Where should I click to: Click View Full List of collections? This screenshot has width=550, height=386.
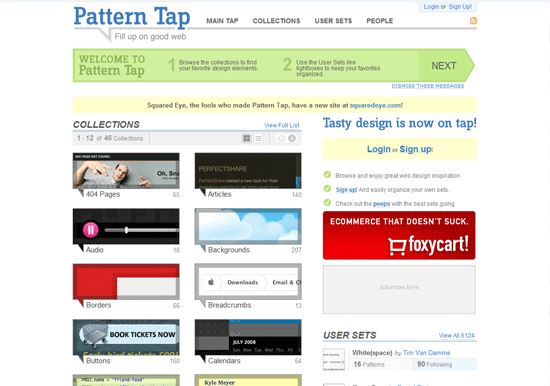[x=282, y=125]
